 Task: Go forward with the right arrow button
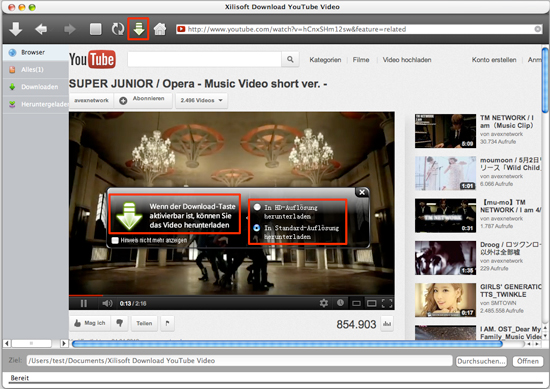click(70, 29)
